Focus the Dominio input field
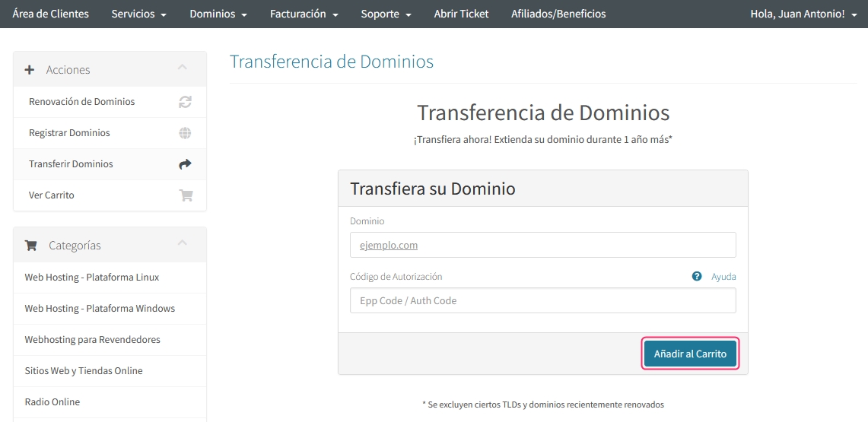The width and height of the screenshot is (868, 422). [542, 245]
